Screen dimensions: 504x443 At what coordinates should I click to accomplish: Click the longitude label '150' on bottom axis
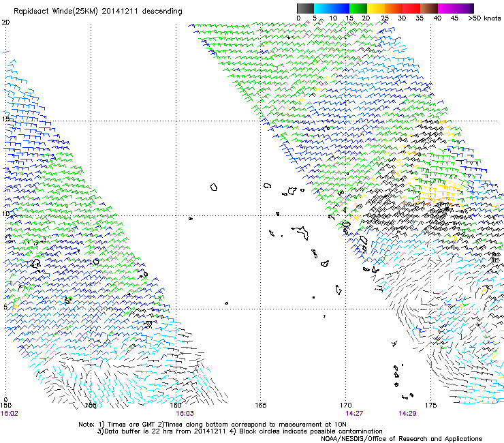pos(5,406)
